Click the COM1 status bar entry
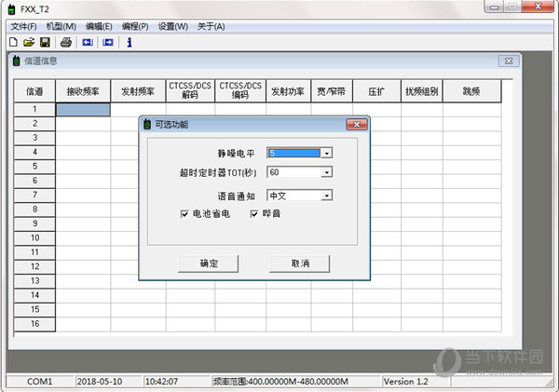Viewport: 559px width, 392px height. pyautogui.click(x=39, y=382)
